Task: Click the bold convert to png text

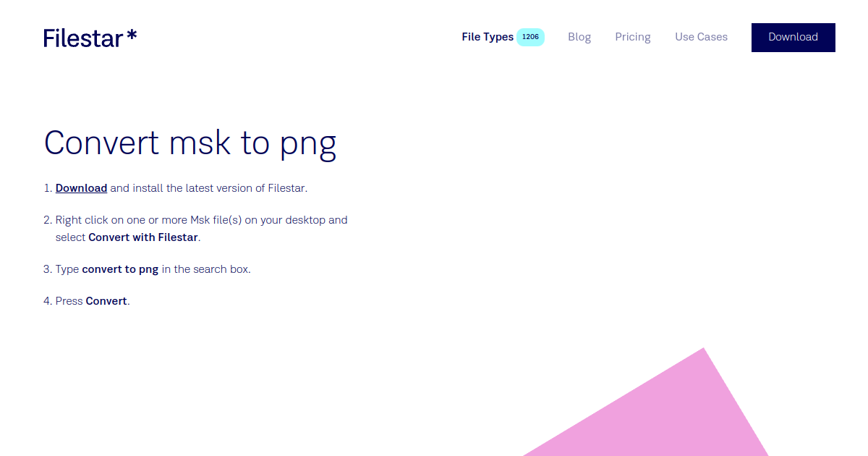Action: (121, 269)
